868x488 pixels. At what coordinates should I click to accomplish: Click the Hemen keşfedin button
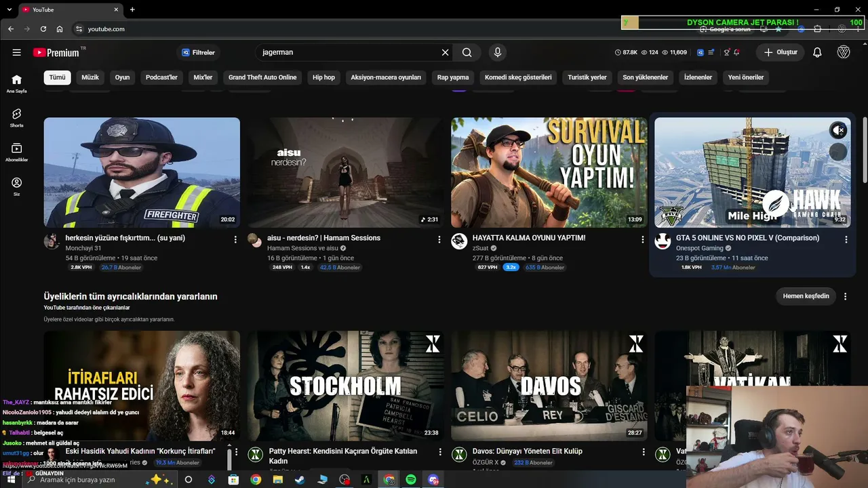(806, 296)
